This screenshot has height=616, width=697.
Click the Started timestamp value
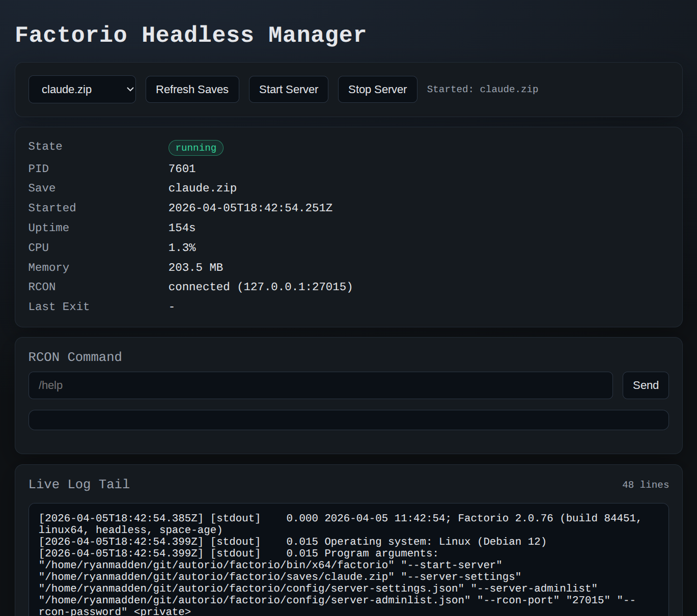point(250,208)
